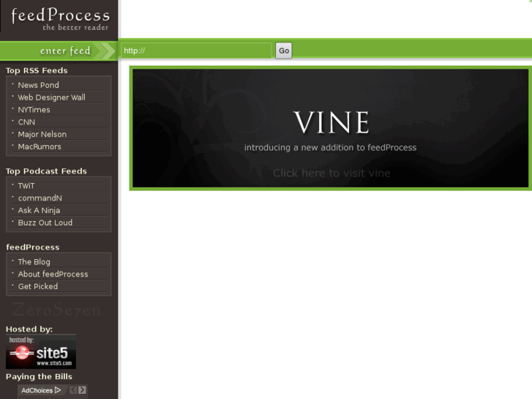Screen dimensions: 532x399
Task: Focus the http:// feed URL field
Action: [196, 51]
